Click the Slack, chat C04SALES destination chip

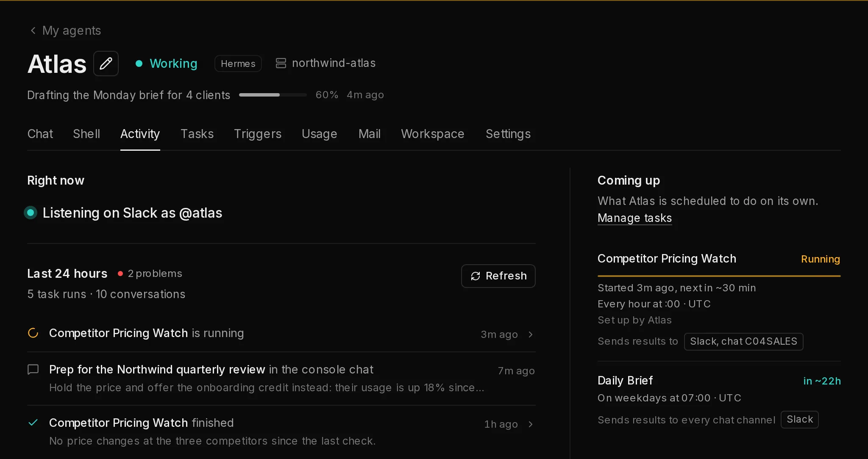[x=743, y=341]
